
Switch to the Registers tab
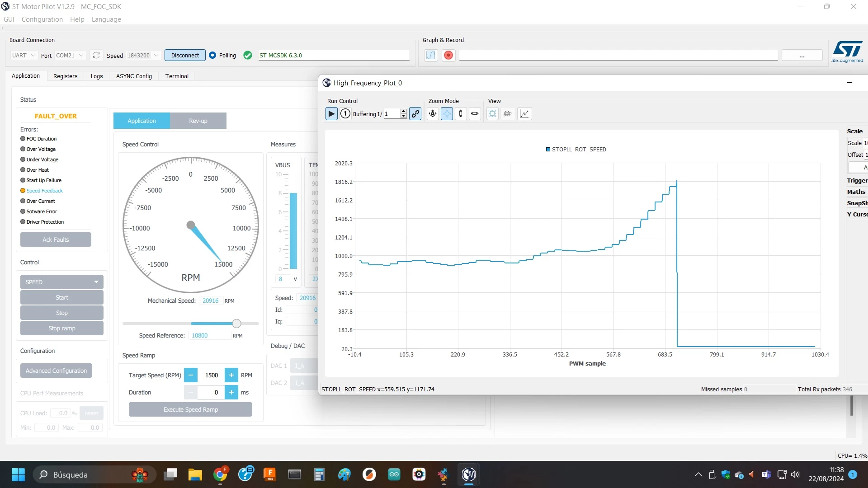(x=66, y=76)
